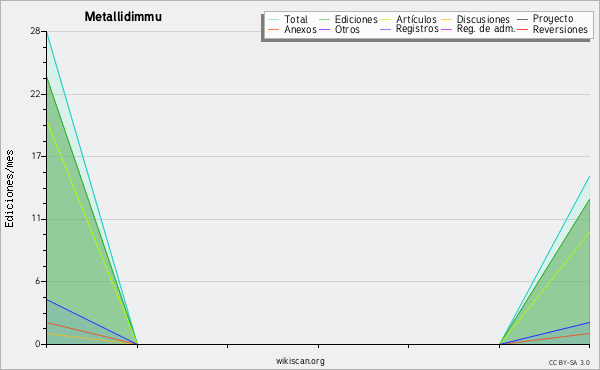Viewport: 600px width, 370px height.
Task: Click the Registros legend entry
Action: (x=417, y=29)
